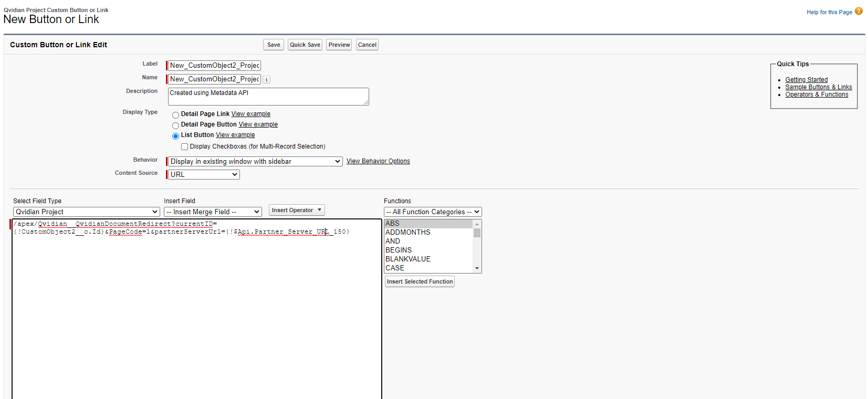868x399 pixels.
Task: Click into the Name input field
Action: (x=214, y=79)
